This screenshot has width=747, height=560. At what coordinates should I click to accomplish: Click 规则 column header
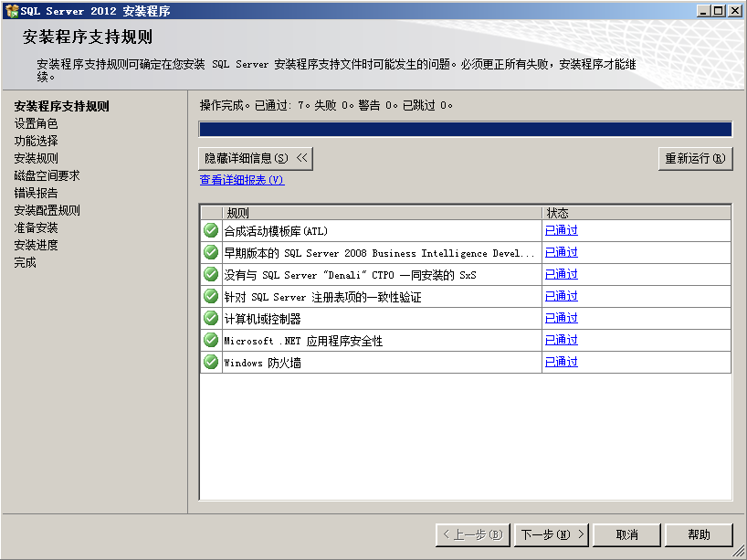click(x=382, y=213)
